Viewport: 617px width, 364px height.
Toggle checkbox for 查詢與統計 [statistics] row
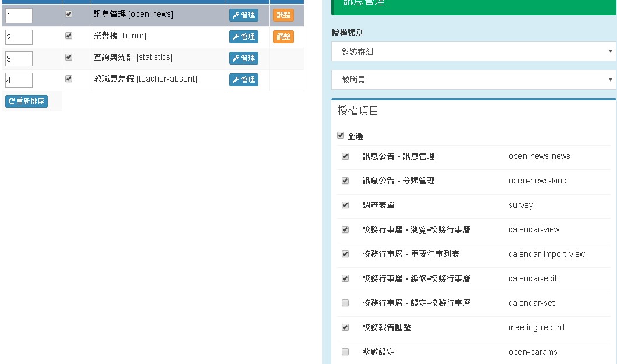(x=69, y=58)
